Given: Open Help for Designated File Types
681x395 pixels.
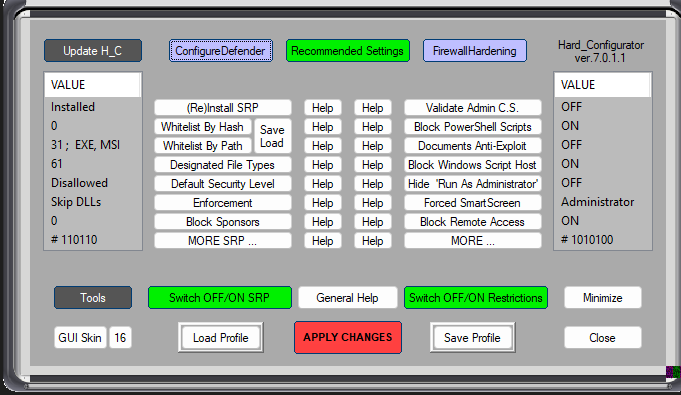Looking at the screenshot, I should (x=323, y=165).
